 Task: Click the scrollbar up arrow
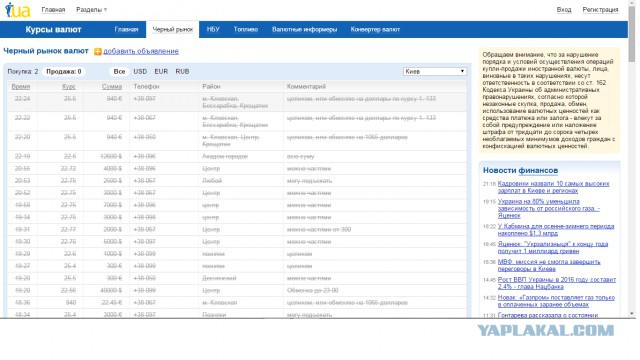tap(632, 3)
